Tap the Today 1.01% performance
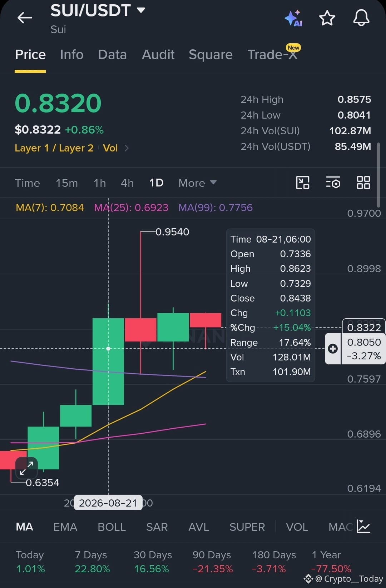Image resolution: width=386 pixels, height=588 pixels. tap(30, 562)
